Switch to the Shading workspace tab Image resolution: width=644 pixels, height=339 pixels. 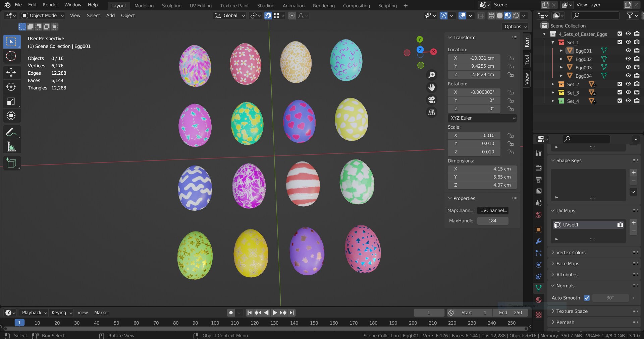[x=266, y=6]
